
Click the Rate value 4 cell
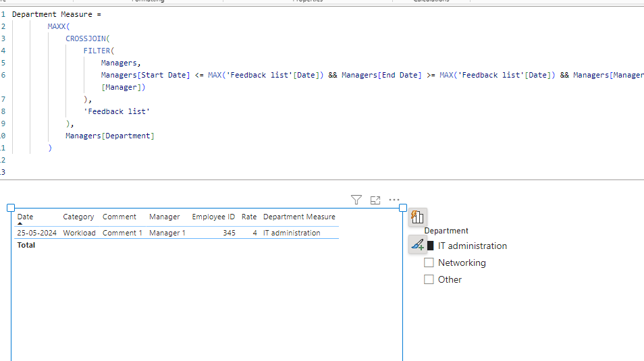(254, 233)
